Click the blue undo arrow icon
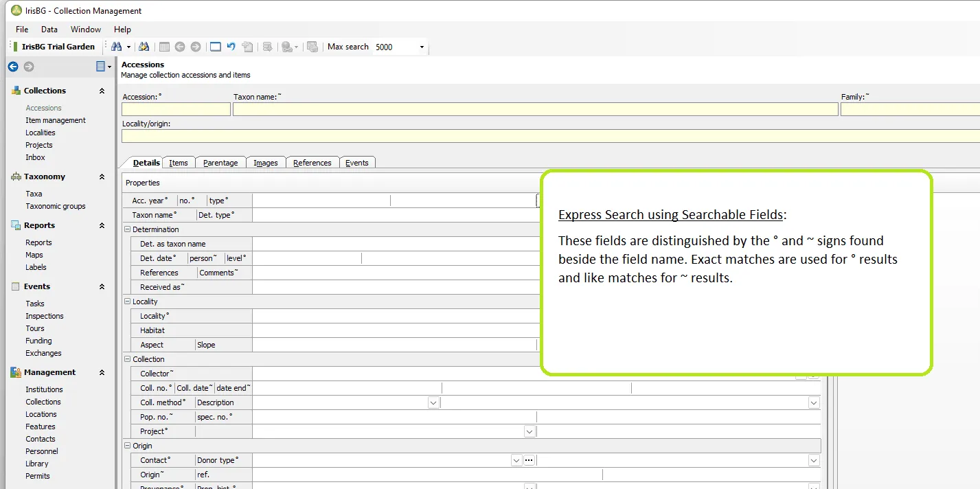Image resolution: width=980 pixels, height=489 pixels. click(231, 47)
